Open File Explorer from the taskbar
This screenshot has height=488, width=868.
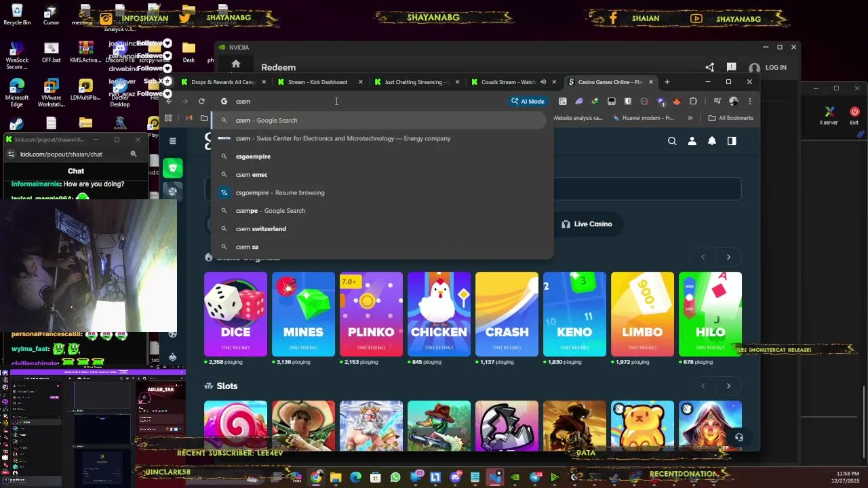click(x=336, y=477)
